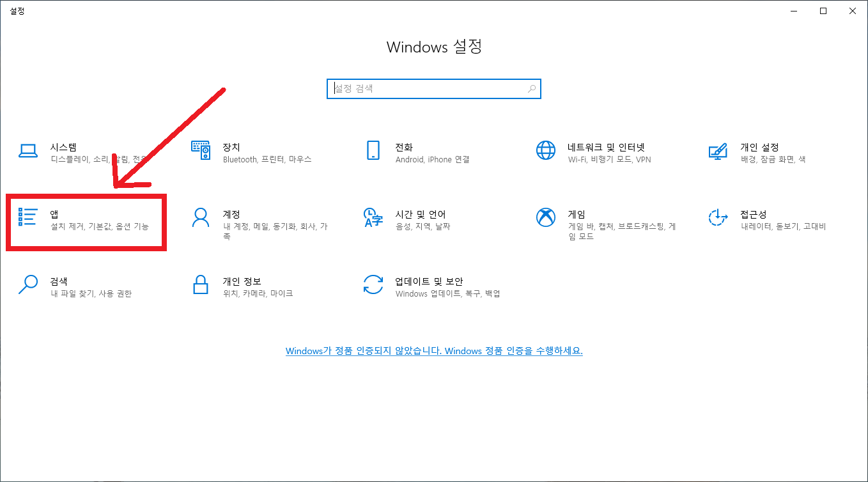This screenshot has width=868, height=482.
Task: Click 'Wi-Fi, 비행기 모드, VPN' description
Action: click(610, 159)
